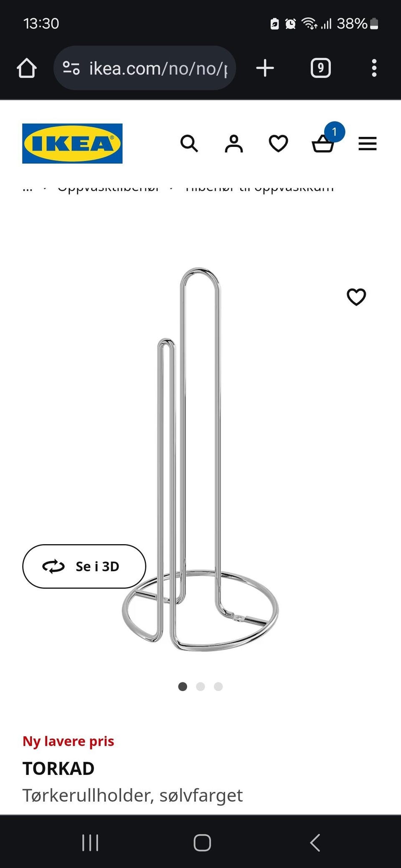Viewport: 401px width, 868px height.
Task: Click the ikea.com URL address field
Action: click(x=158, y=68)
